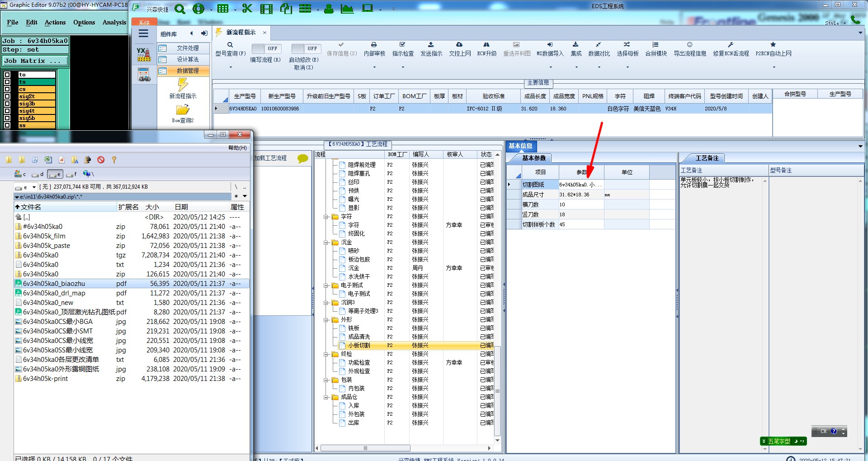Screen dimensions: 868x461
Task: Click the green film strip icon
Action: click(x=267, y=9)
